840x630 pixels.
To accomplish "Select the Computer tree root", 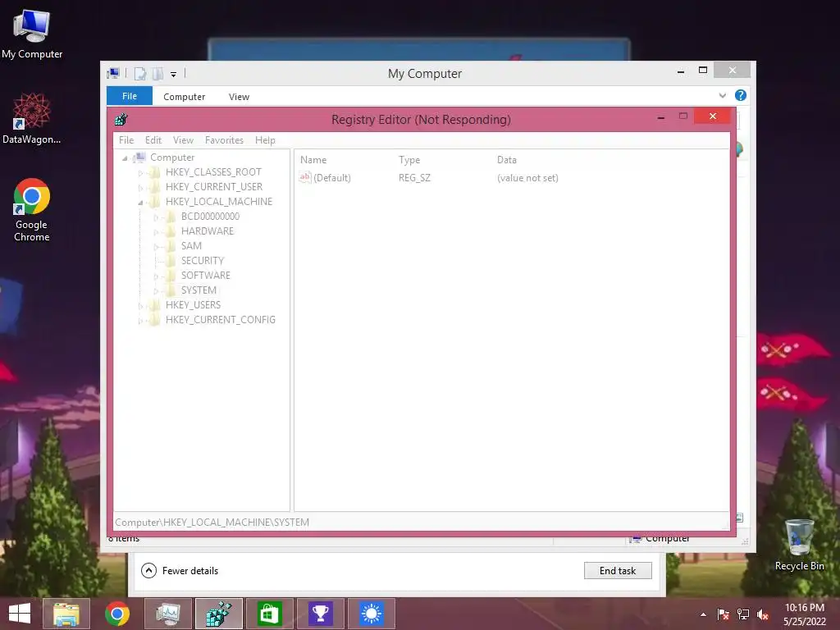I will [172, 157].
